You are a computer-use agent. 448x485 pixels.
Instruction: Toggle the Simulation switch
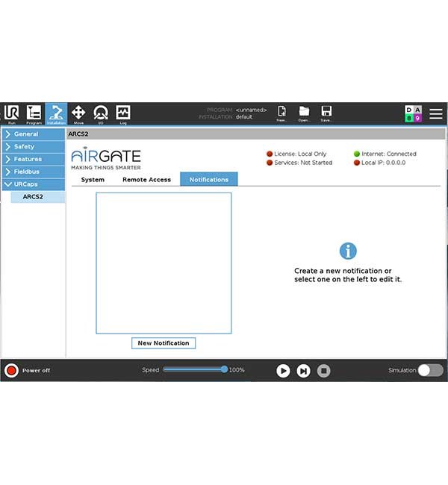(430, 370)
